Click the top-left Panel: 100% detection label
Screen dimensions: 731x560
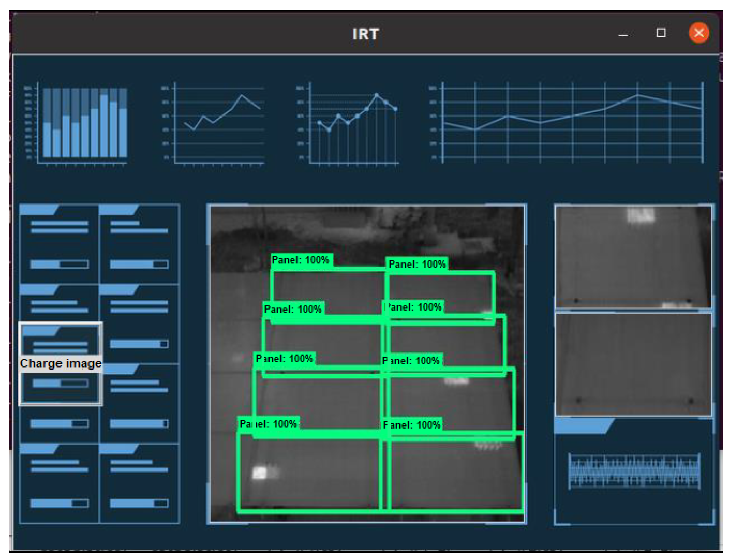[300, 260]
